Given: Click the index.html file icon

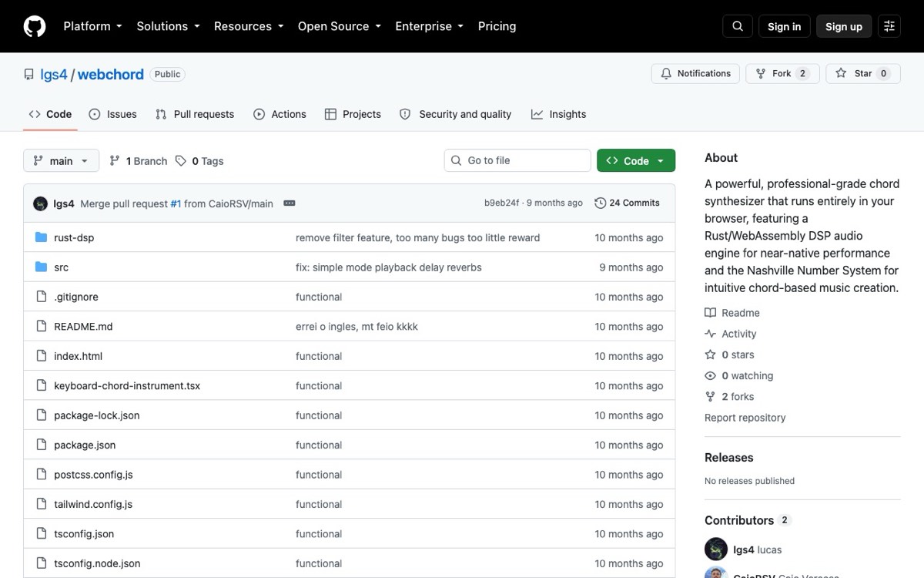Looking at the screenshot, I should [42, 356].
